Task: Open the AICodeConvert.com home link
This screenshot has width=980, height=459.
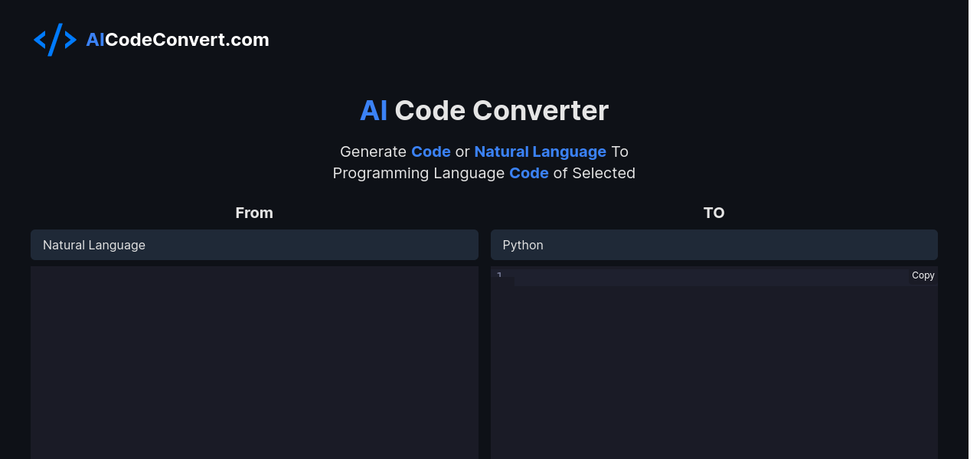Action: coord(177,40)
